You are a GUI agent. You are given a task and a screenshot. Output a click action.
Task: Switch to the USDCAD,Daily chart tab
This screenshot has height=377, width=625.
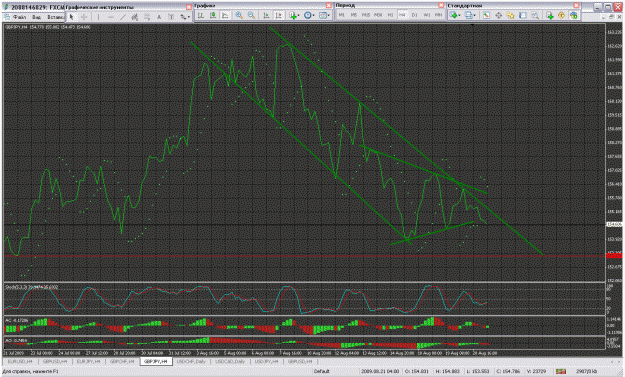pyautogui.click(x=230, y=361)
